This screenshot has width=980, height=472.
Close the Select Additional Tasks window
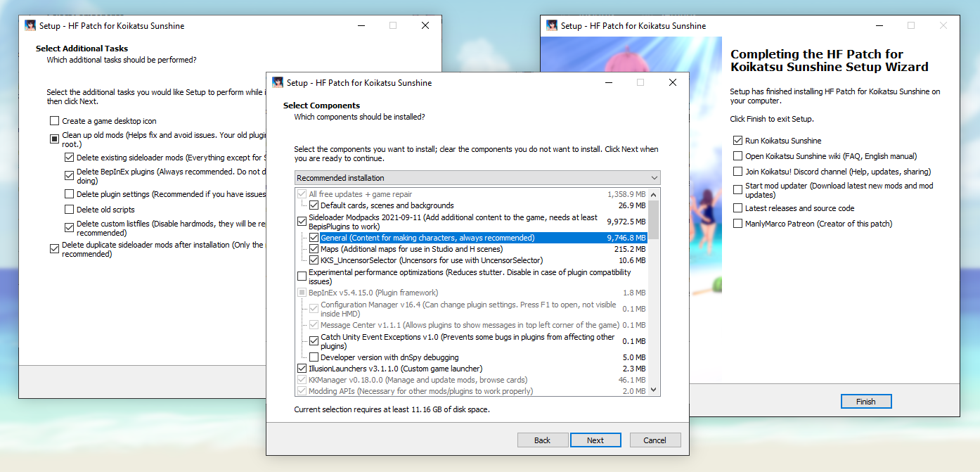[425, 25]
